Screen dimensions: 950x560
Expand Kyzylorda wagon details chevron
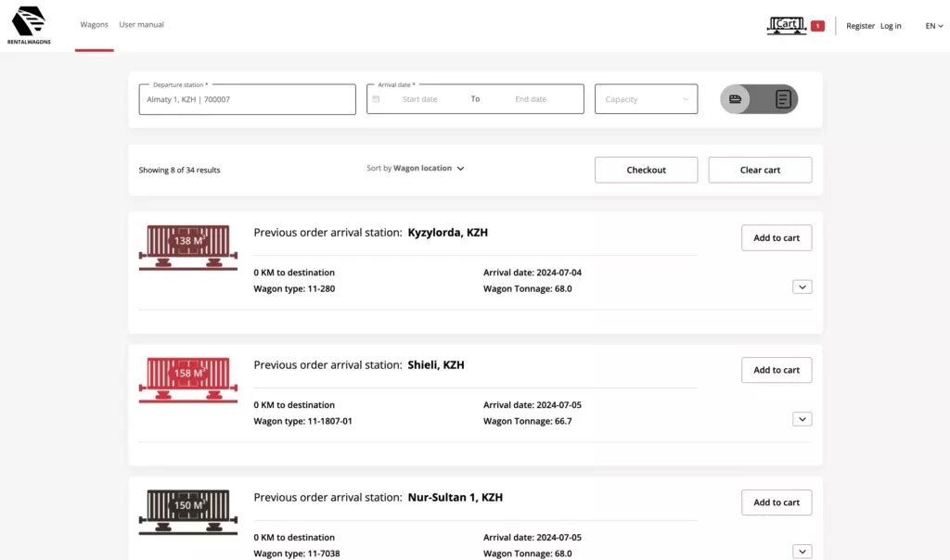(x=802, y=287)
